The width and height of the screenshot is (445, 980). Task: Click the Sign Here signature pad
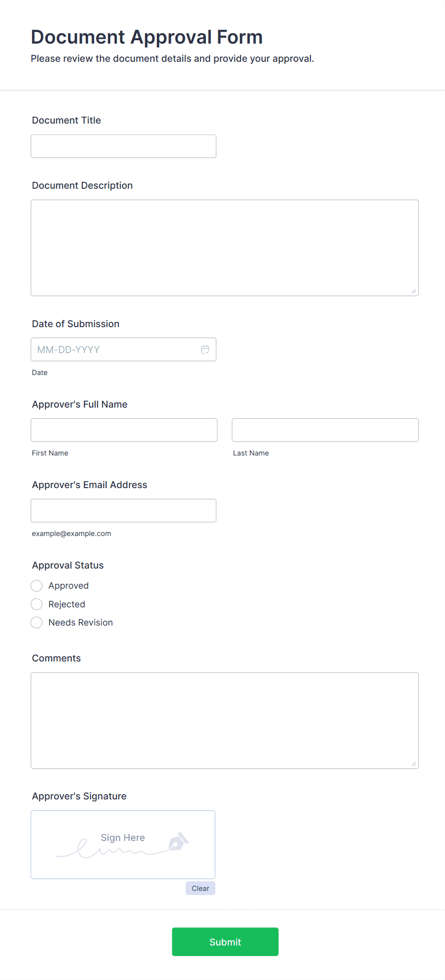tap(123, 844)
